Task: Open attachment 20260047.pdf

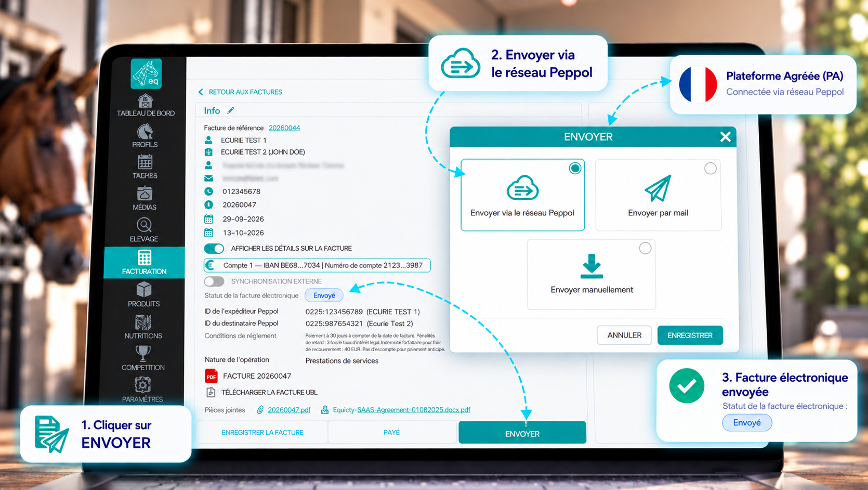Action: tap(289, 410)
